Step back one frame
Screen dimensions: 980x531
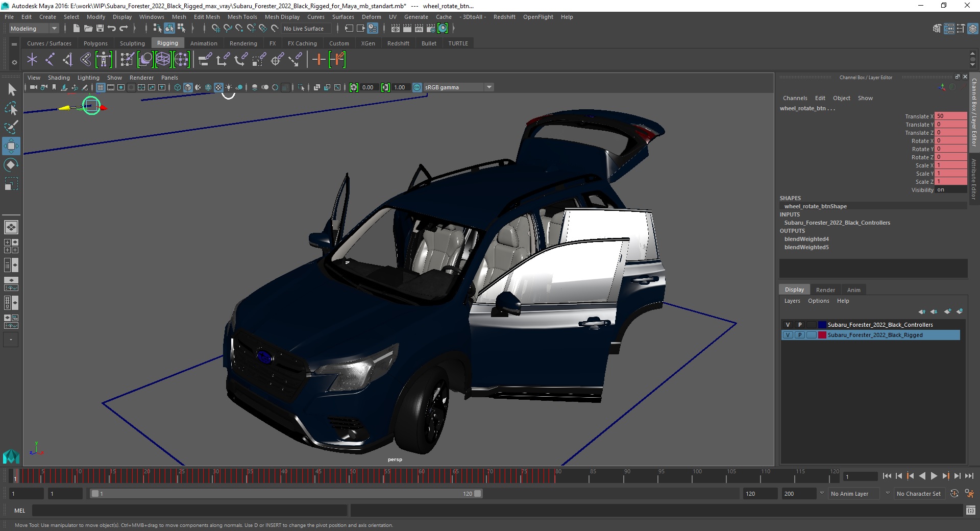point(899,476)
